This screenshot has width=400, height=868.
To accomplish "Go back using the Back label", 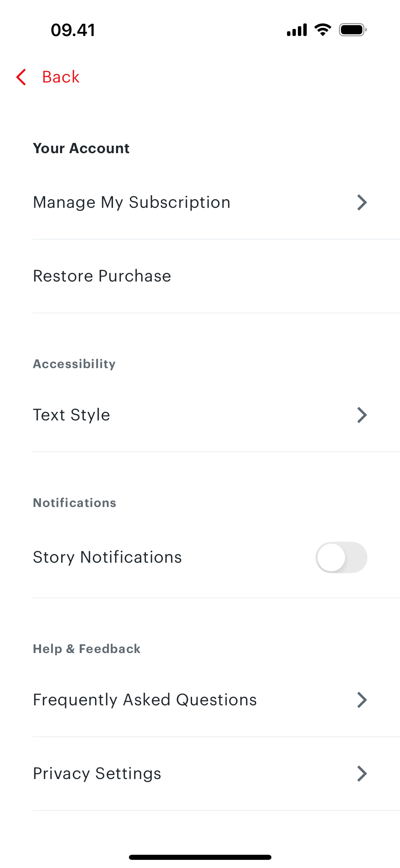I will [61, 77].
